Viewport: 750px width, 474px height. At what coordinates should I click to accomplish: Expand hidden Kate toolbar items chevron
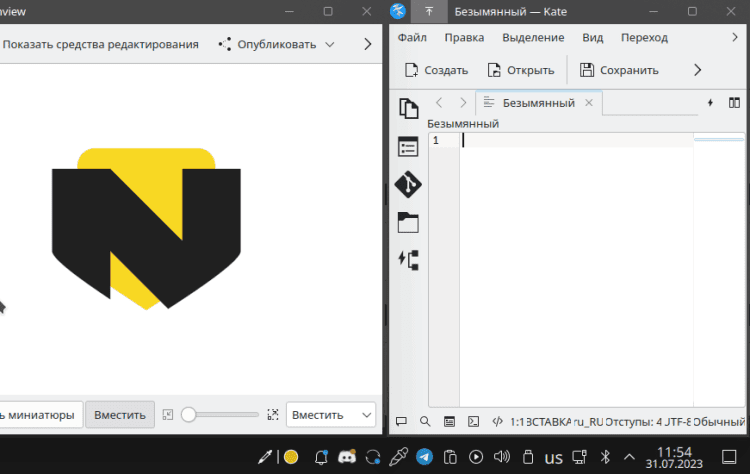tap(698, 70)
